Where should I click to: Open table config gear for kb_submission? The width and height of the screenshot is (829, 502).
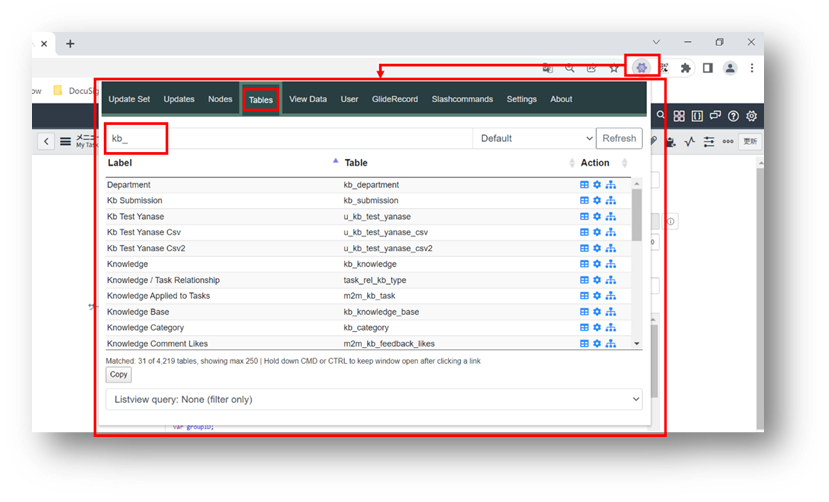tap(597, 200)
